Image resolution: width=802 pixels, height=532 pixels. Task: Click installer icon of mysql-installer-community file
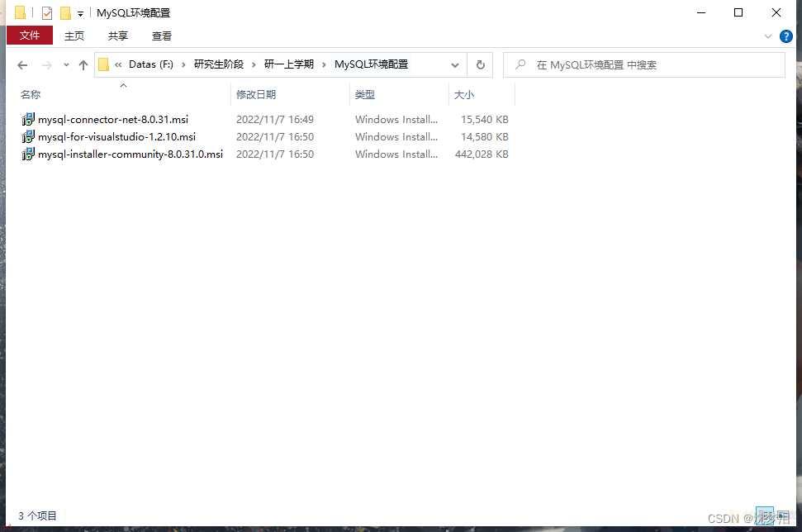(x=28, y=154)
